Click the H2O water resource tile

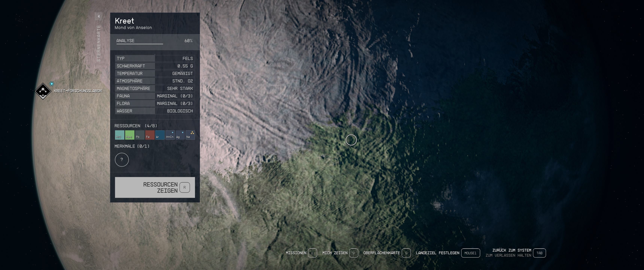[x=119, y=135]
